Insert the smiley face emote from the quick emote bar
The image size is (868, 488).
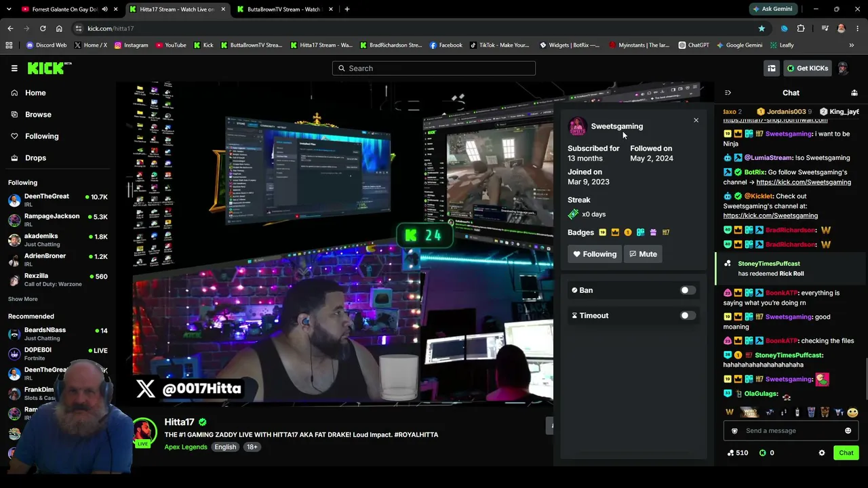tap(852, 412)
